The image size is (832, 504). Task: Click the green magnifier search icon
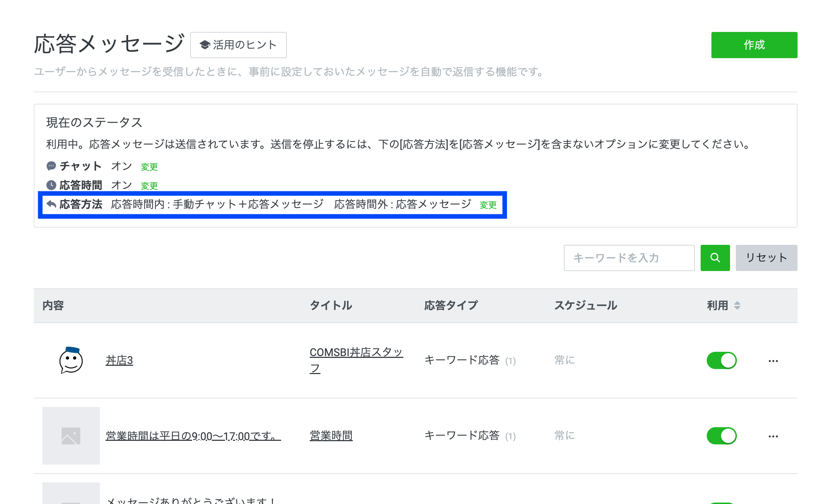pyautogui.click(x=715, y=258)
